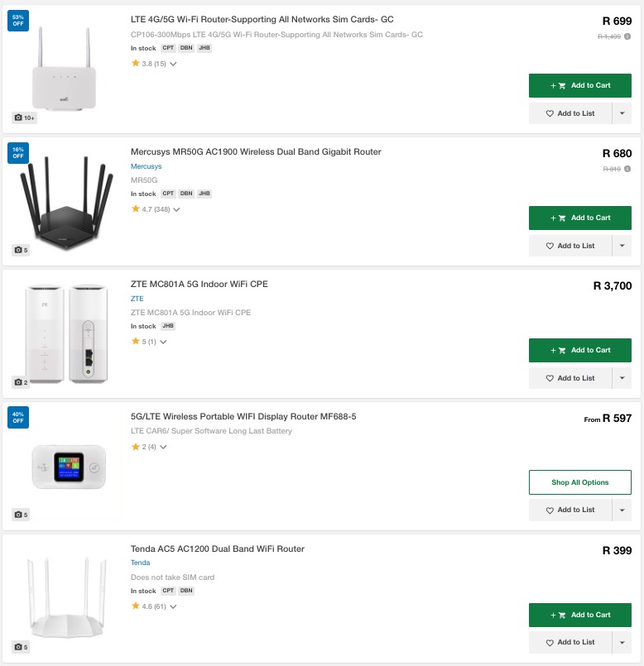
Task: Add LTE 4G/5G router to list
Action: pyautogui.click(x=570, y=113)
